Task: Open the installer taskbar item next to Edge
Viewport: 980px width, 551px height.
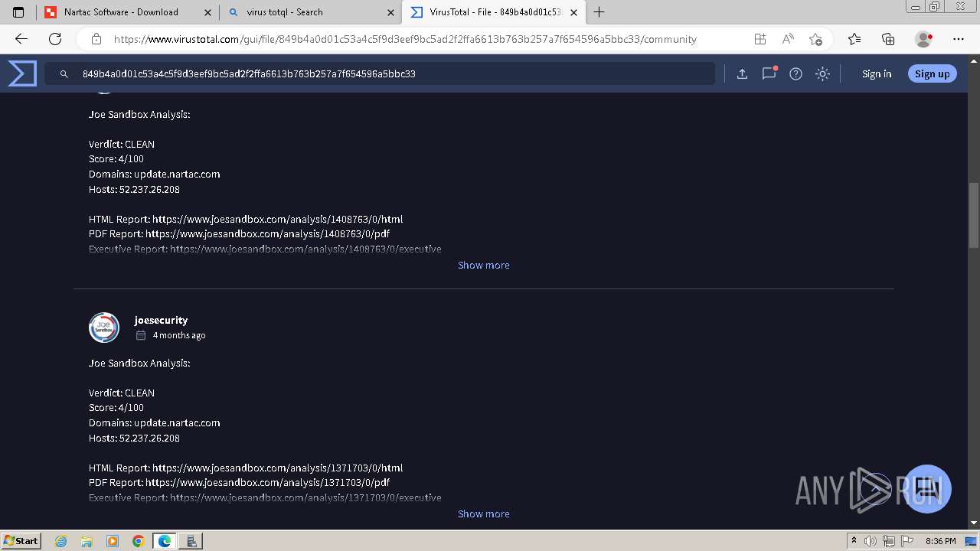Action: [x=191, y=541]
